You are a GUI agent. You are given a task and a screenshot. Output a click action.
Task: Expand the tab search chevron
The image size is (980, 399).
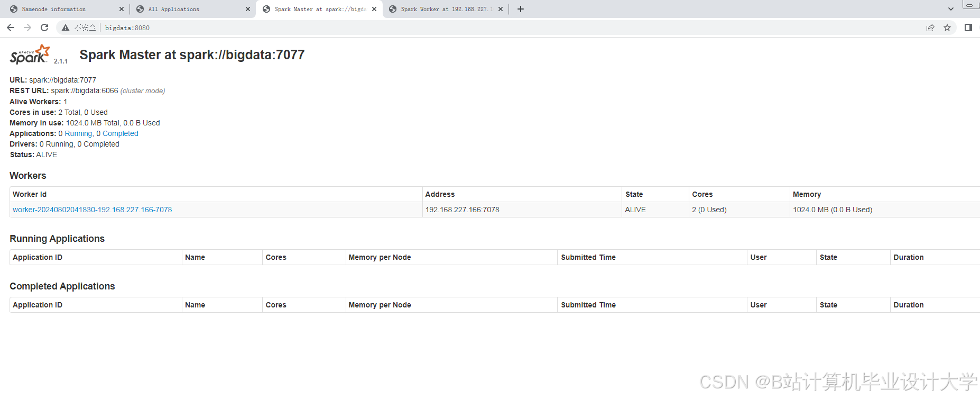(951, 9)
